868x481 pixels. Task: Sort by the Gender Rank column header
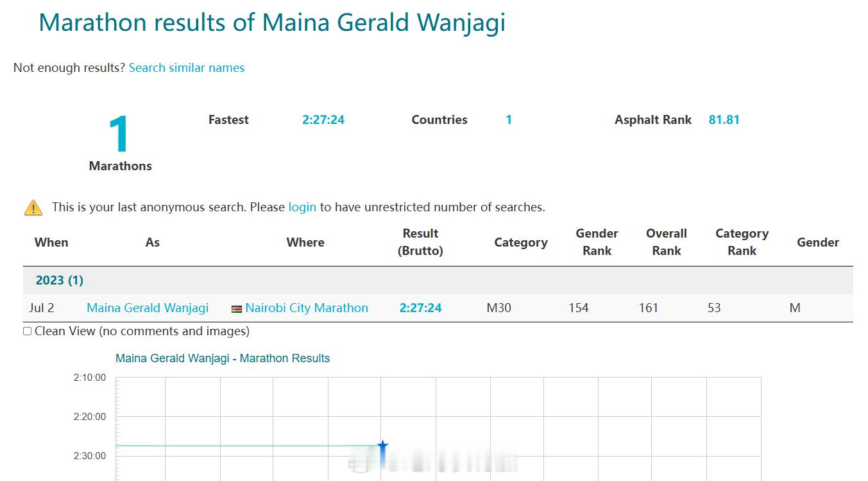point(597,242)
